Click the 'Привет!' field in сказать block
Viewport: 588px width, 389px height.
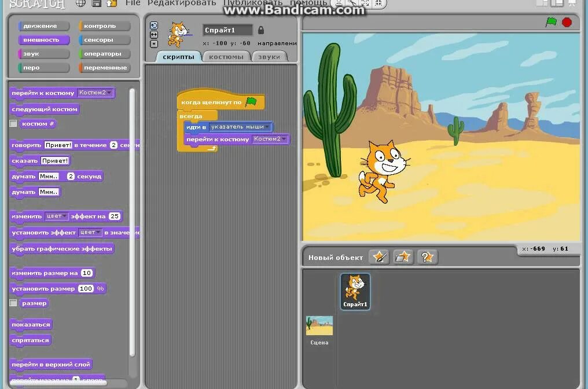[55, 160]
